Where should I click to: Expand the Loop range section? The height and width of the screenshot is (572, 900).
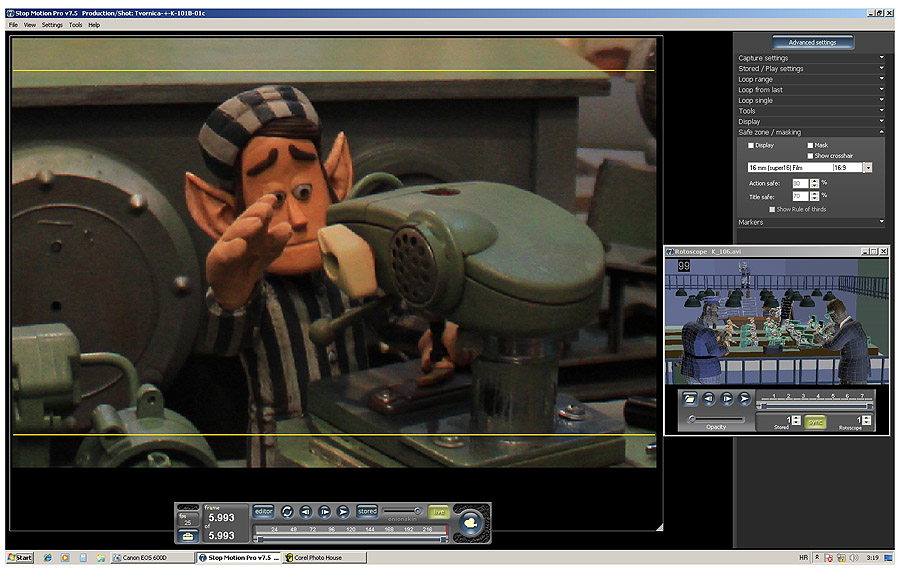point(810,79)
